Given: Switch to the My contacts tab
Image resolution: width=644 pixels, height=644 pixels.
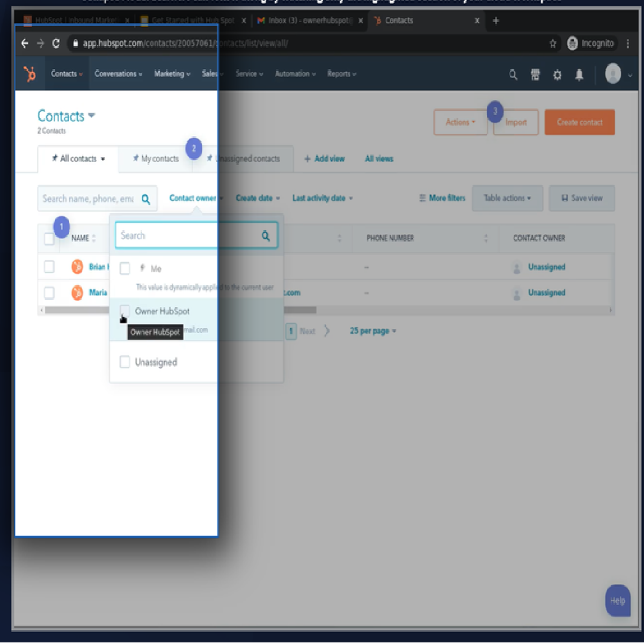Looking at the screenshot, I should 156,159.
